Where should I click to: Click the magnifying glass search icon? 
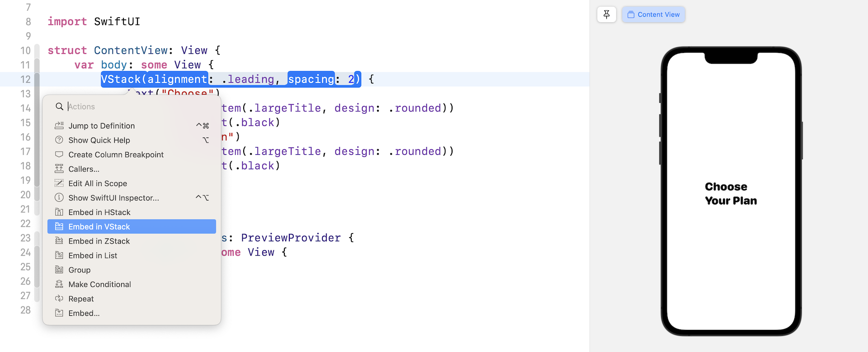coord(59,106)
